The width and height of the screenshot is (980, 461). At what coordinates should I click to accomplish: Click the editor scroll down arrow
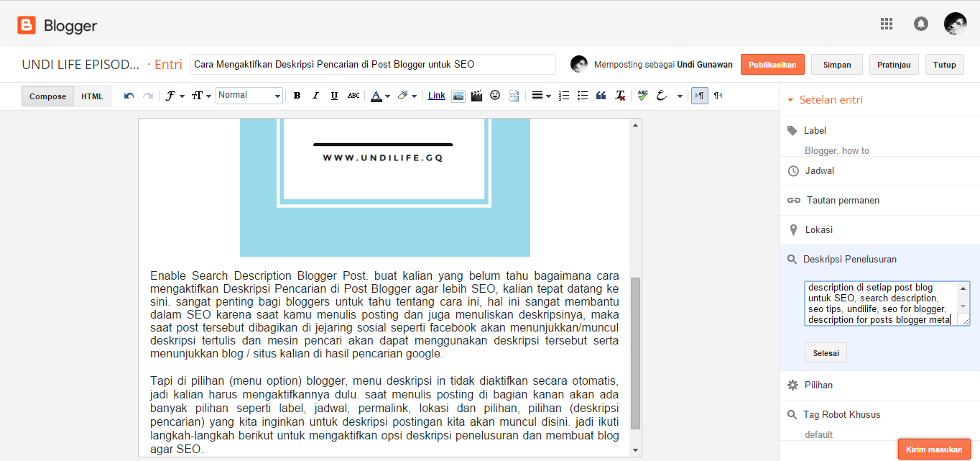[635, 450]
